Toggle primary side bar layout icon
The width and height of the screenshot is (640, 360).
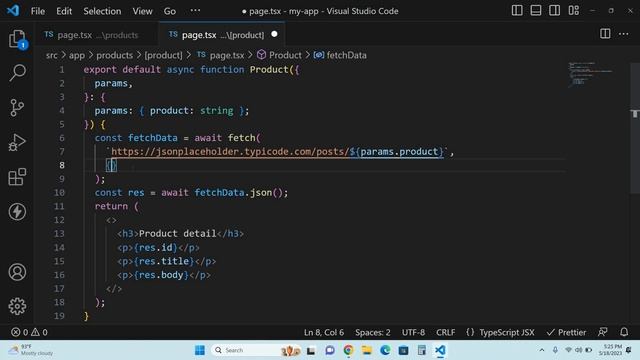(x=517, y=11)
